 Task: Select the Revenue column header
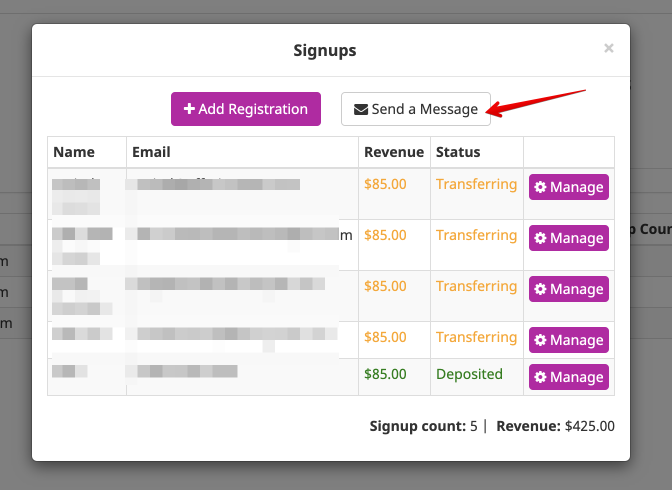[394, 152]
